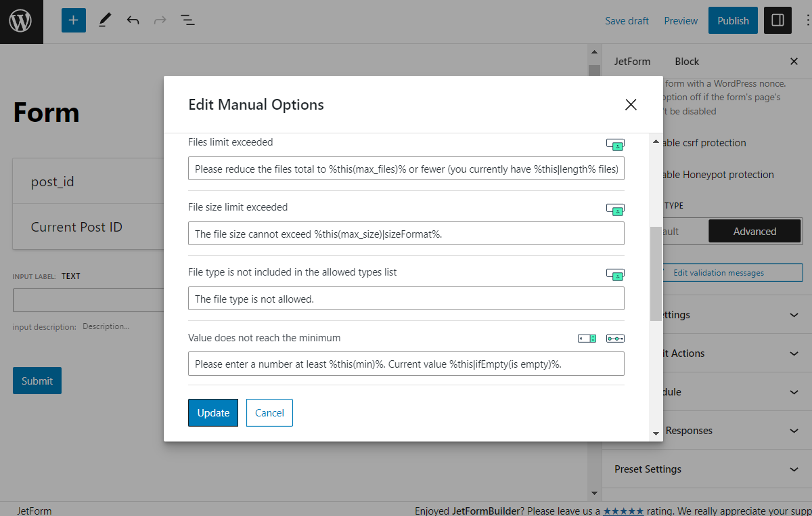Click range field icon beside Value does not reach minimum
Screen dimensions: 812x516
pyautogui.click(x=615, y=338)
